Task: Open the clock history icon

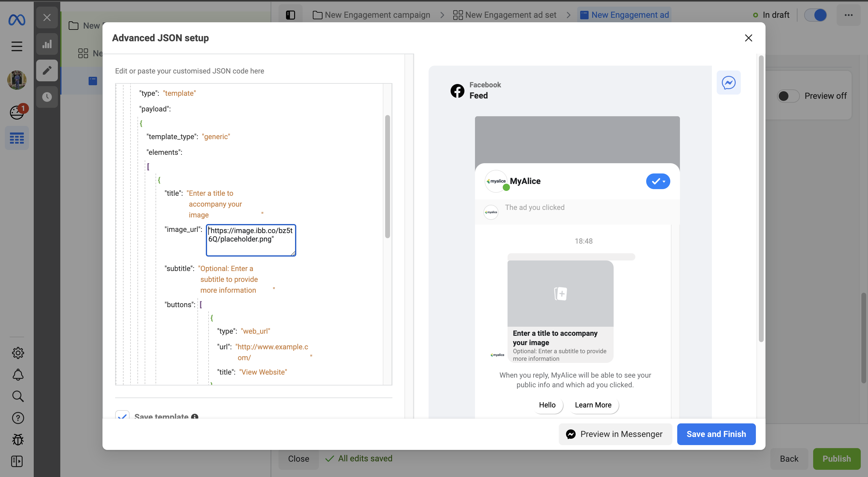Action: click(x=47, y=97)
